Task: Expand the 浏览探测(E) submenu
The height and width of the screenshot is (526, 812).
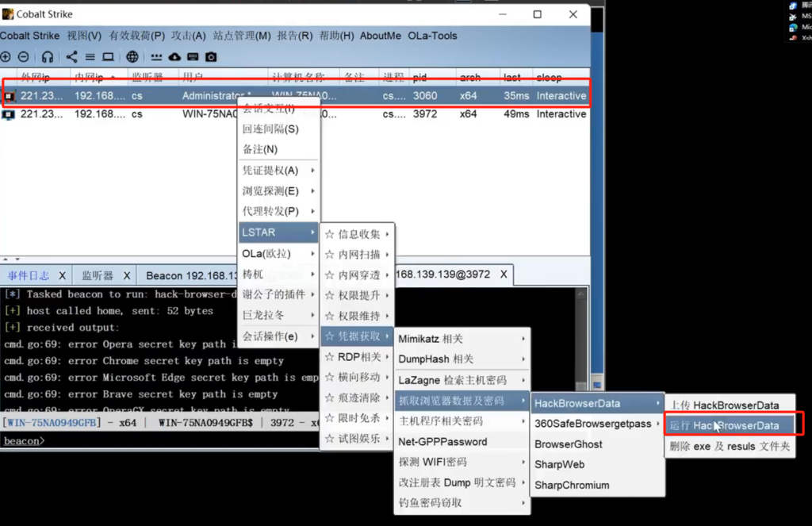Action: [x=278, y=190]
